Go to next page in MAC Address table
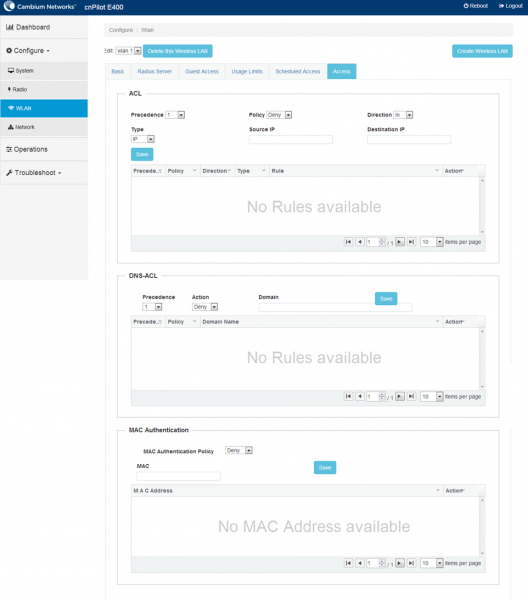This screenshot has width=528, height=600. 400,563
